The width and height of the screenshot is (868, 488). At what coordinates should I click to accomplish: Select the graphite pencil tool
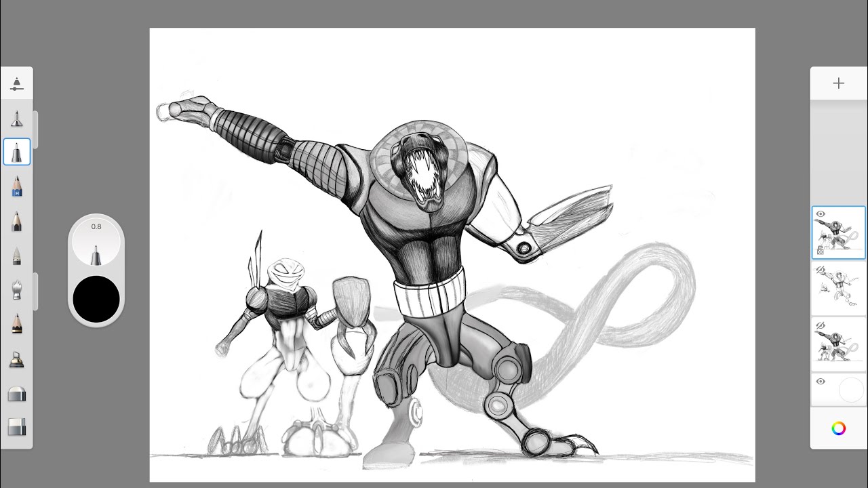(x=17, y=222)
